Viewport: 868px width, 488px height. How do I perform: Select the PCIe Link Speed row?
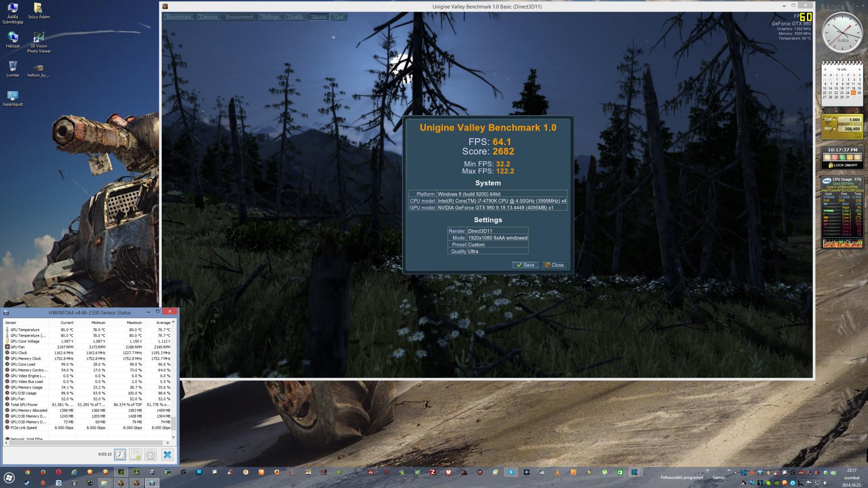(x=87, y=427)
